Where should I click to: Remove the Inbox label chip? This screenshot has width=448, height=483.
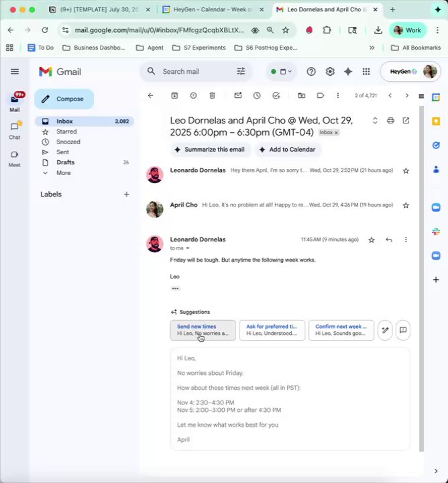point(336,132)
